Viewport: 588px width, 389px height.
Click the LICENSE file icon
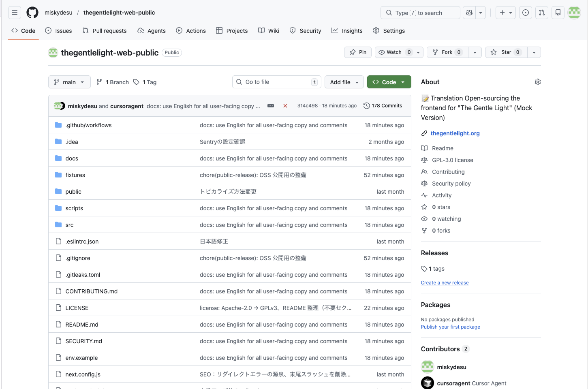[x=58, y=308]
